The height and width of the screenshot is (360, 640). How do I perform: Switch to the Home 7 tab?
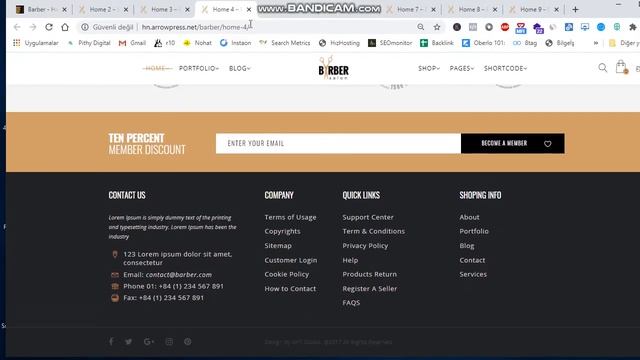(x=410, y=9)
